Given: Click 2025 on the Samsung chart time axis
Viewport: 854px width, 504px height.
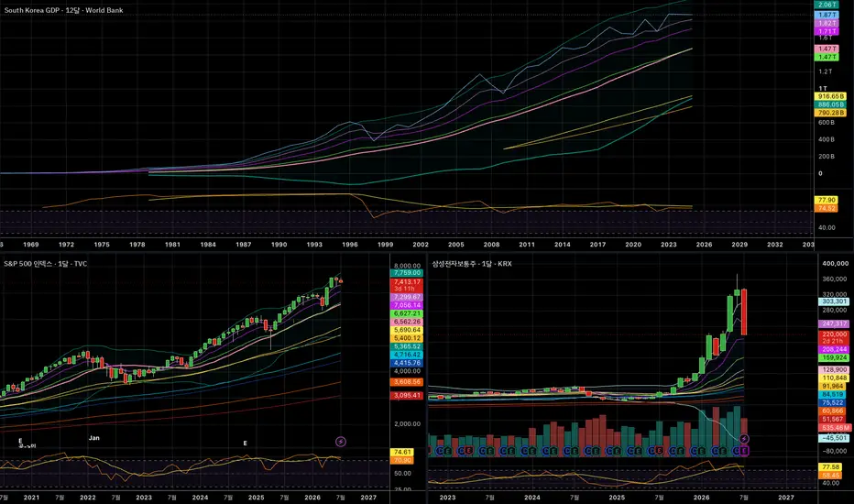Looking at the screenshot, I should pos(617,497).
